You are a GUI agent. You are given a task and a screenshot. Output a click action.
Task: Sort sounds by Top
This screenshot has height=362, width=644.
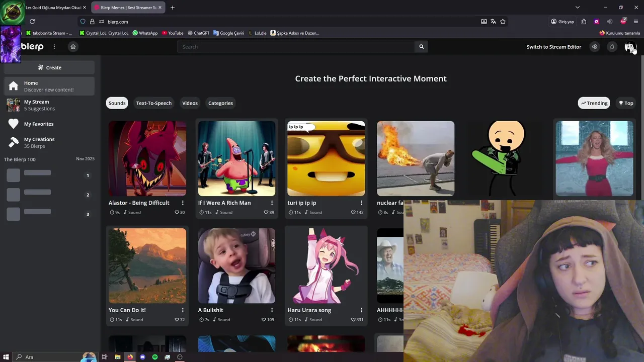[x=626, y=103]
